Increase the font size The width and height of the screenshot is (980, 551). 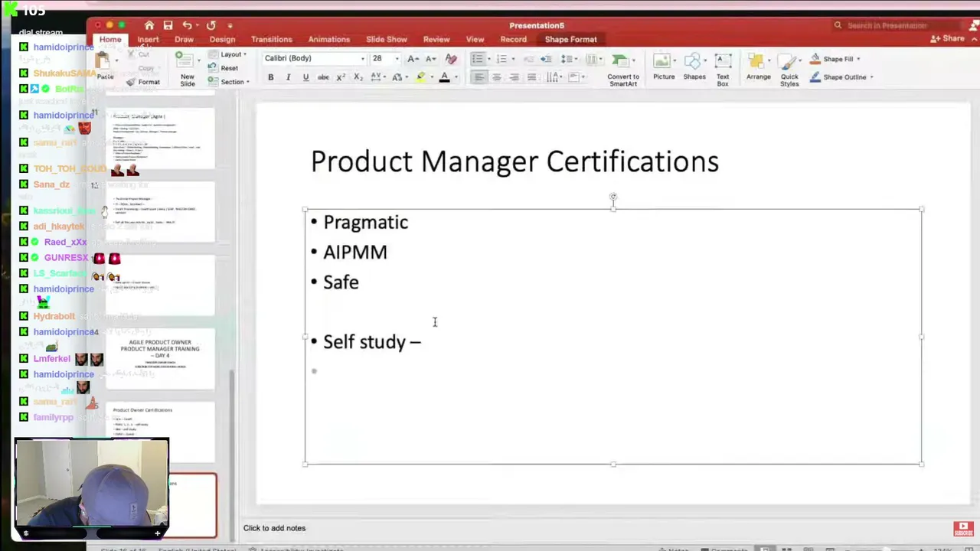click(x=413, y=59)
